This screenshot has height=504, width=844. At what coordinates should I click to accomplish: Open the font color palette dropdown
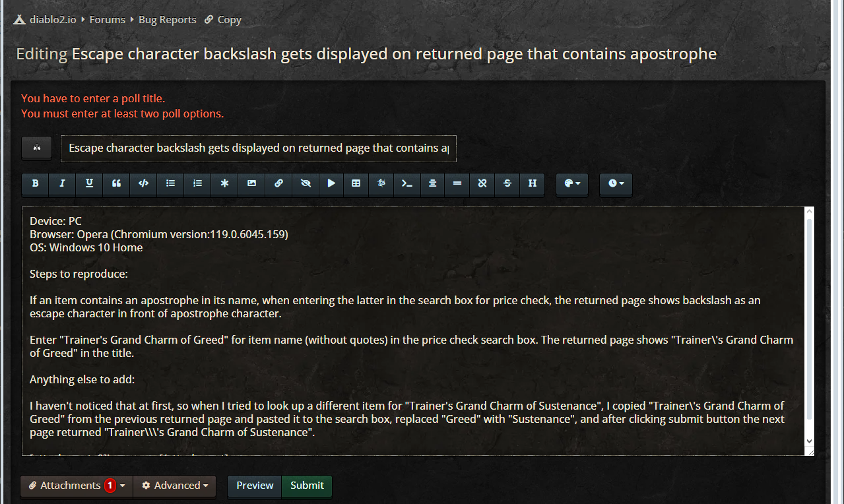point(572,183)
